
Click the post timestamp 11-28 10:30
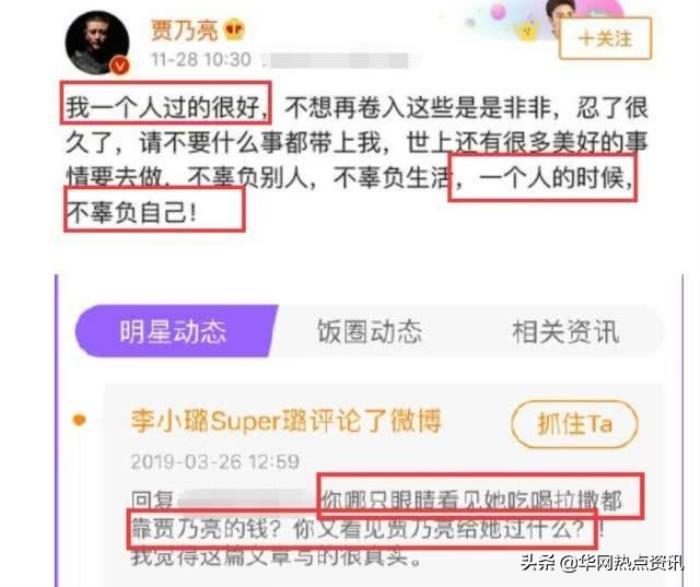[x=201, y=59]
